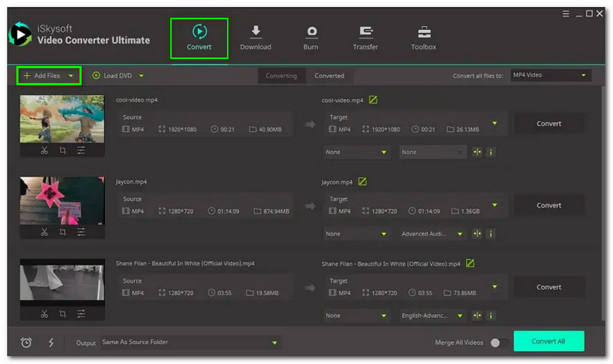The width and height of the screenshot is (613, 364).
Task: Expand the Load DVD dropdown arrow
Action: (141, 75)
